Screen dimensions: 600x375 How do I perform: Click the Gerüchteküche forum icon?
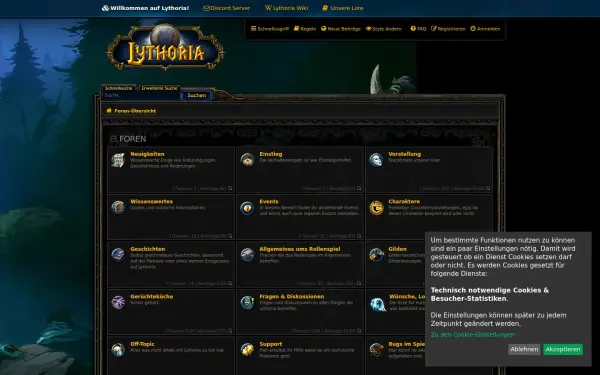118,302
